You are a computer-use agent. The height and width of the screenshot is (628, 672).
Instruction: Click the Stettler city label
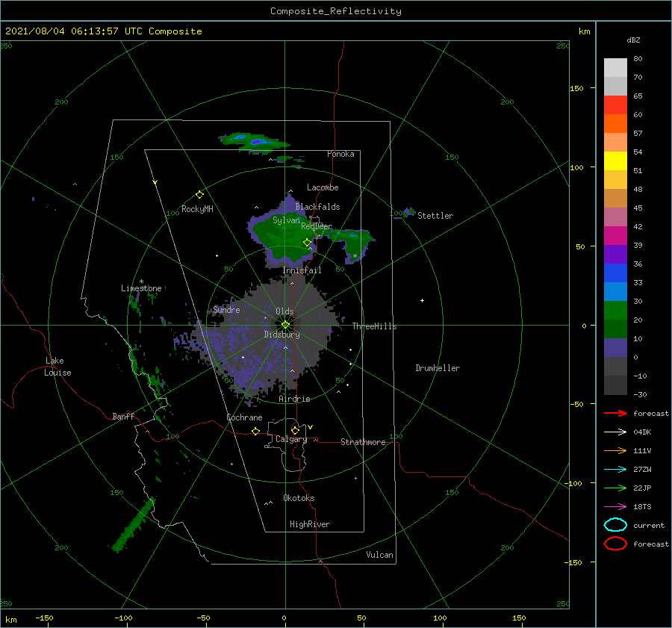click(435, 216)
